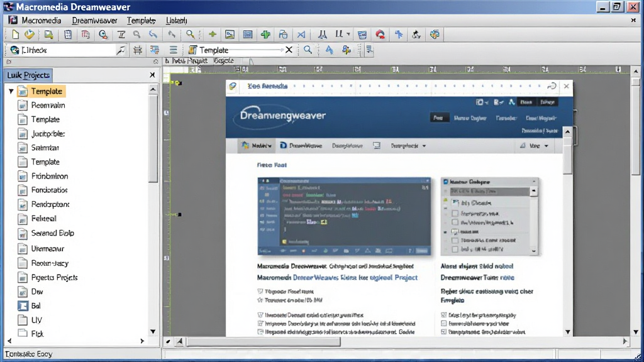Screen dimensions: 644x362
Task: Open the dropdown arrow after the page's monitor icon
Action: [425, 146]
